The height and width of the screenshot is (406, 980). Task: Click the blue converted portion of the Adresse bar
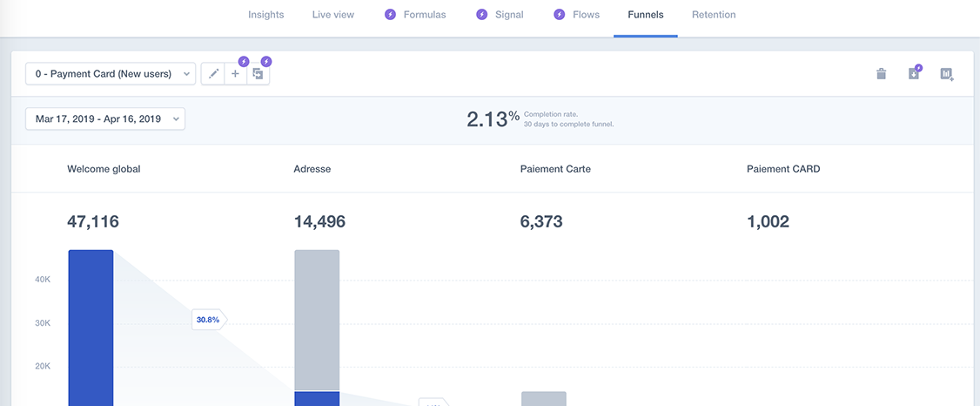point(317,399)
